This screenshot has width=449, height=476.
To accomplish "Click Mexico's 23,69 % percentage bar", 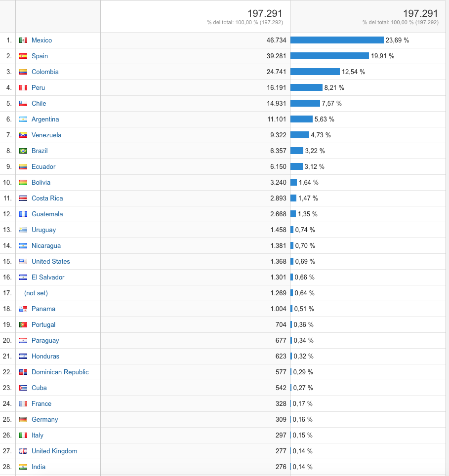I will click(337, 40).
